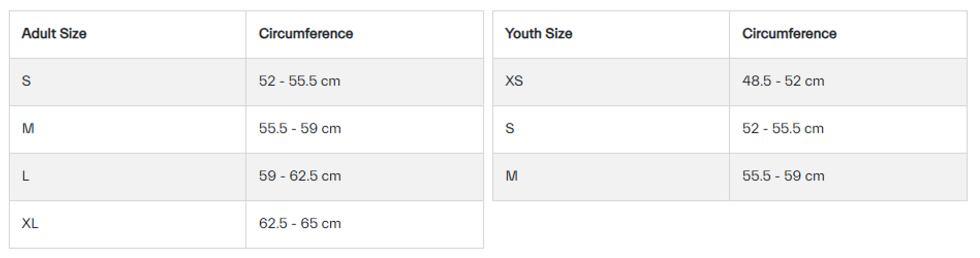This screenshot has width=980, height=258.
Task: Click the adult size S cell
Action: pos(27,81)
